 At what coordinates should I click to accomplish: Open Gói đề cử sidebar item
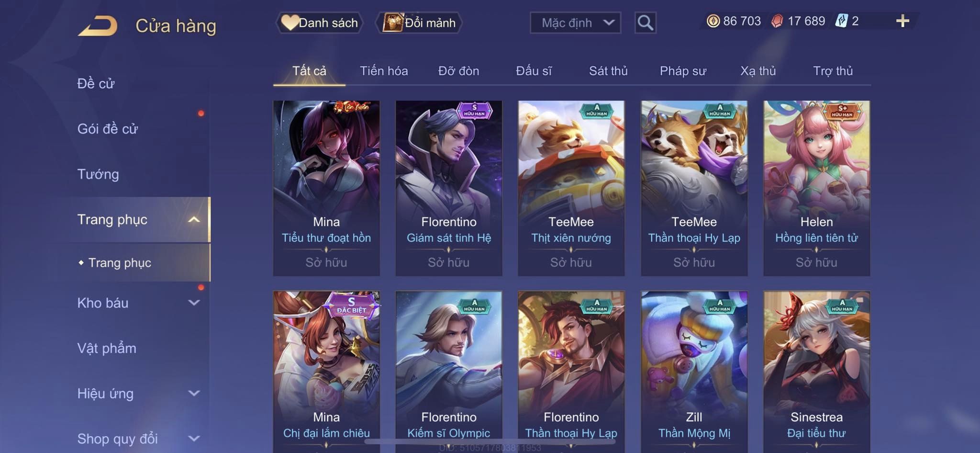pos(108,129)
